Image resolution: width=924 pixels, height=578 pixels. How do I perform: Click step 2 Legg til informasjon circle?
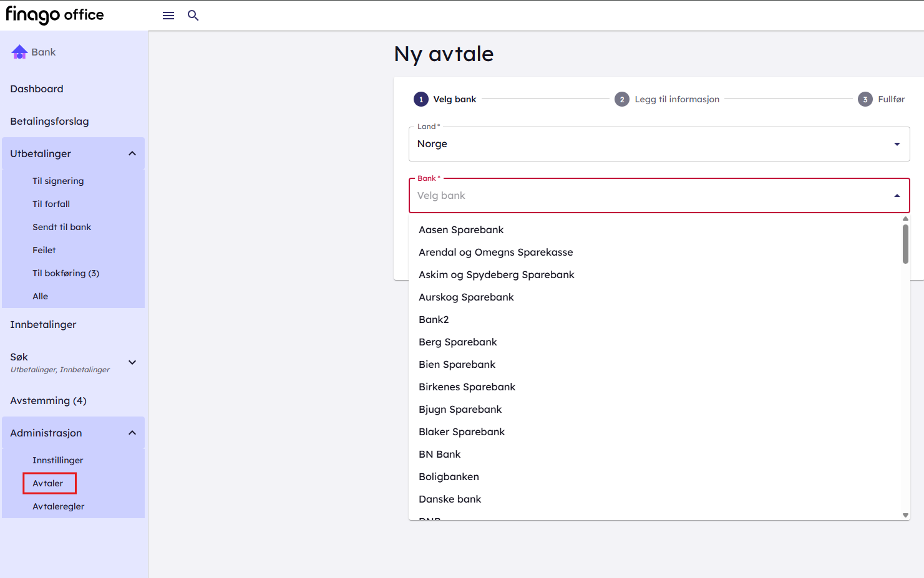click(x=622, y=99)
